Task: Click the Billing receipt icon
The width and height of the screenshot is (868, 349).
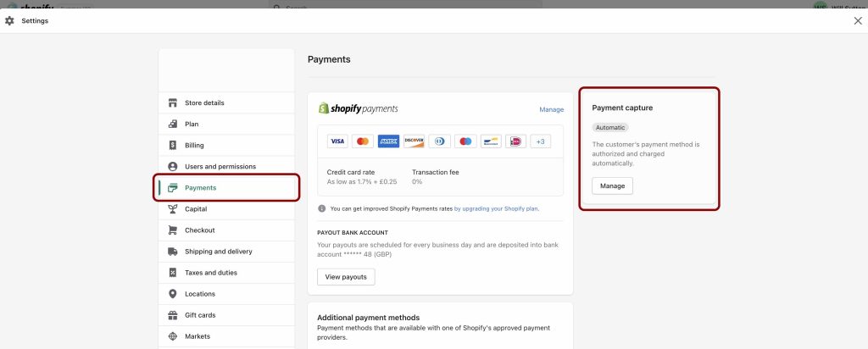Action: pos(173,146)
